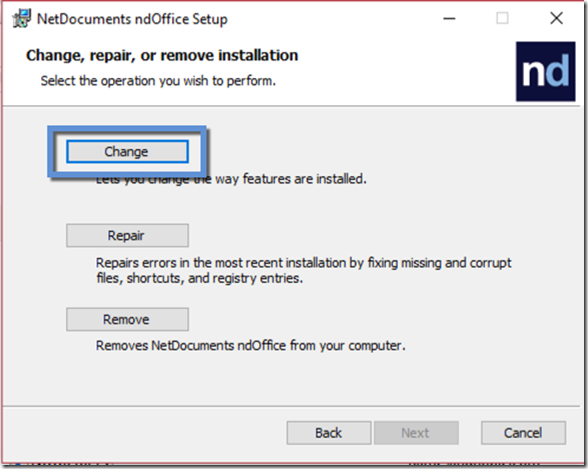The width and height of the screenshot is (588, 469).
Task: Click the installer icon in the title bar
Action: tap(21, 18)
